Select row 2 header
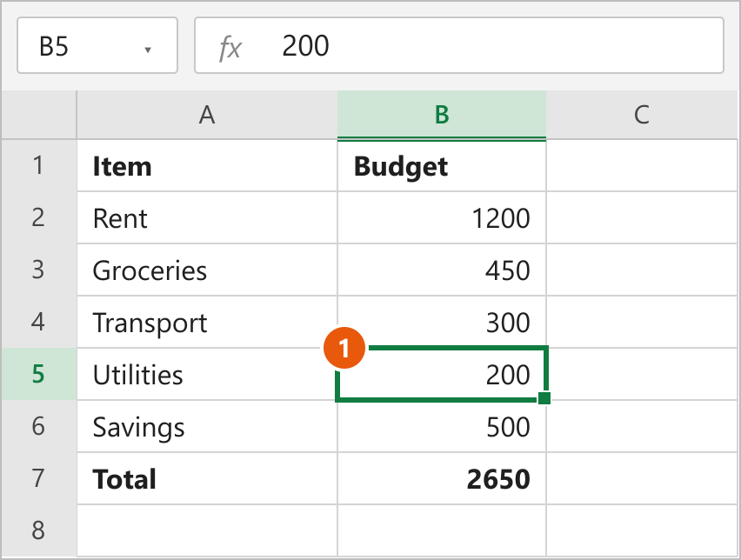The width and height of the screenshot is (741, 560). tap(39, 217)
